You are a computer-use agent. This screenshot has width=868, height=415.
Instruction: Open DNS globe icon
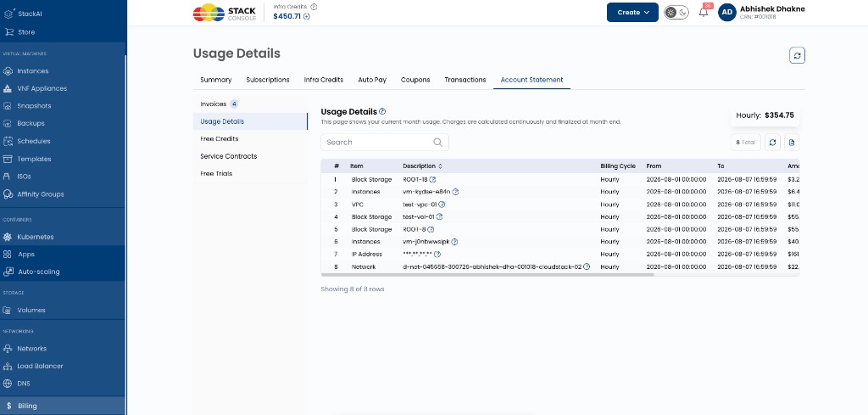(8, 384)
